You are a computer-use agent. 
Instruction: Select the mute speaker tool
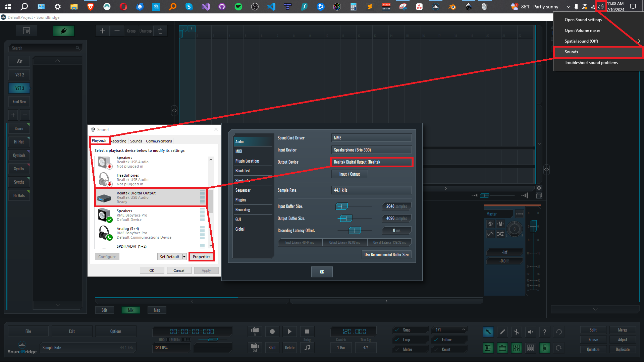coord(531,332)
